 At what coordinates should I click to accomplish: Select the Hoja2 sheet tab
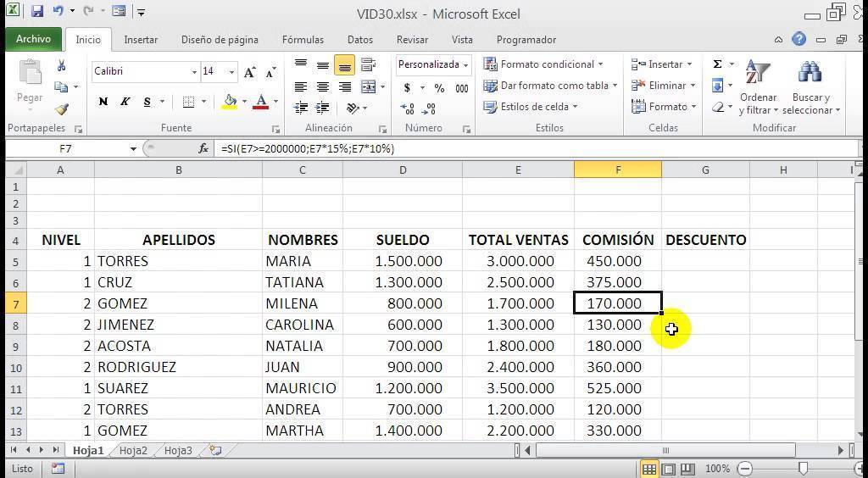(133, 451)
